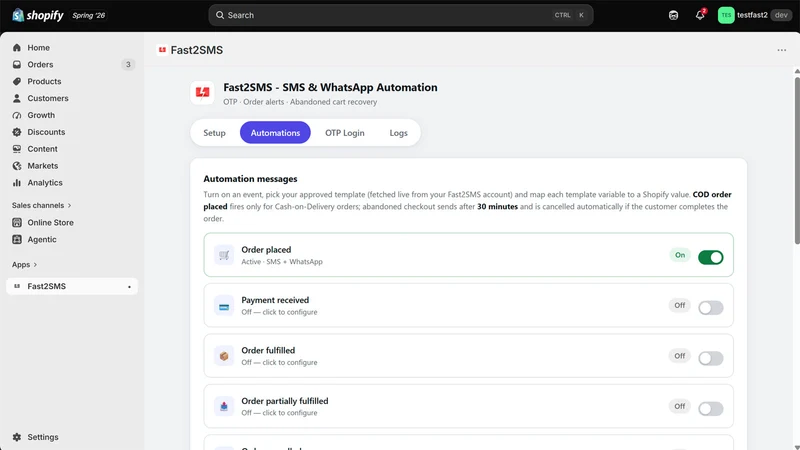
Task: Click the Spring '26 edition badge
Action: 88,15
